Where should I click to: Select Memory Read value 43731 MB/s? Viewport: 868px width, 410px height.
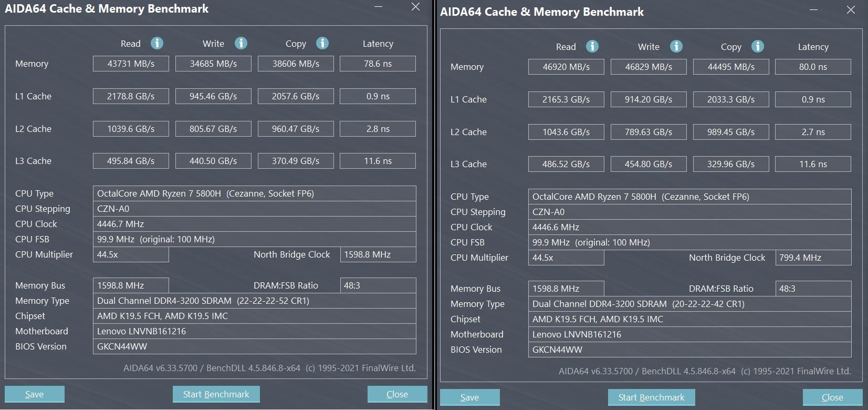131,64
